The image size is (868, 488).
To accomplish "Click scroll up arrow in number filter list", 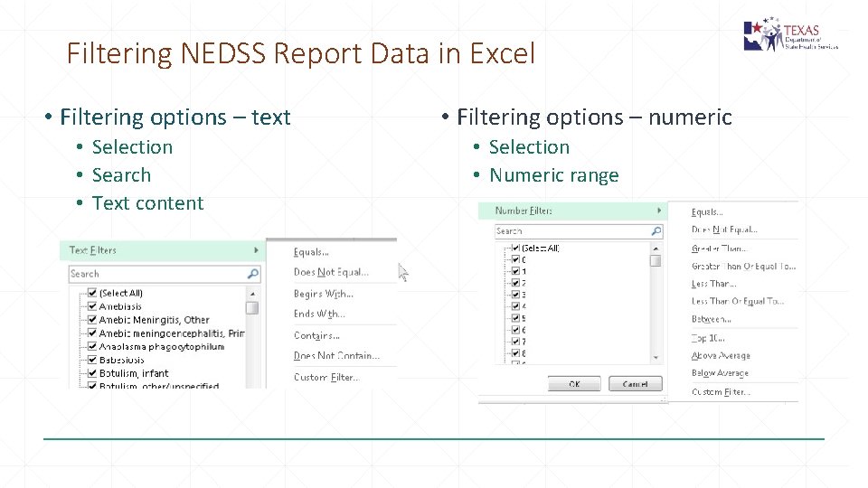I will (656, 249).
